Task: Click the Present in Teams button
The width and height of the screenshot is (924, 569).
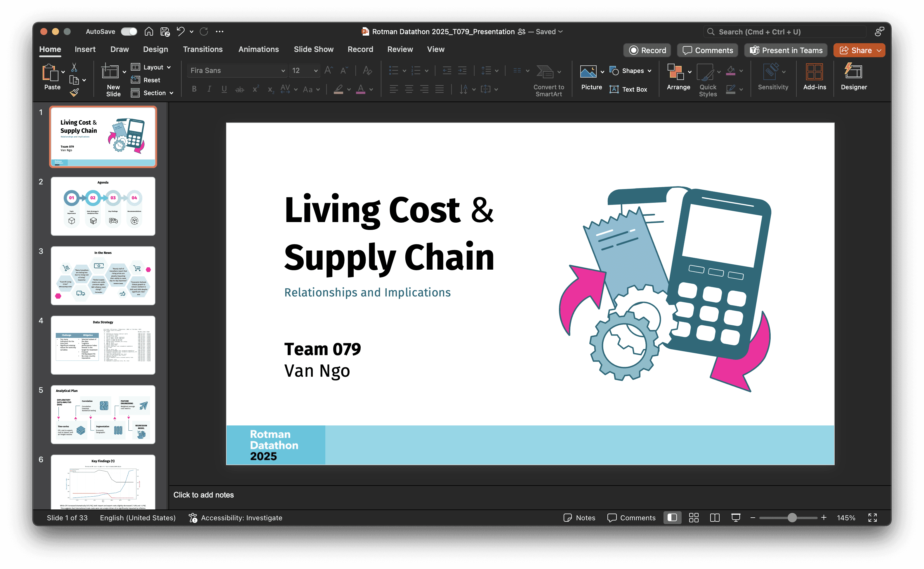Action: pos(786,50)
